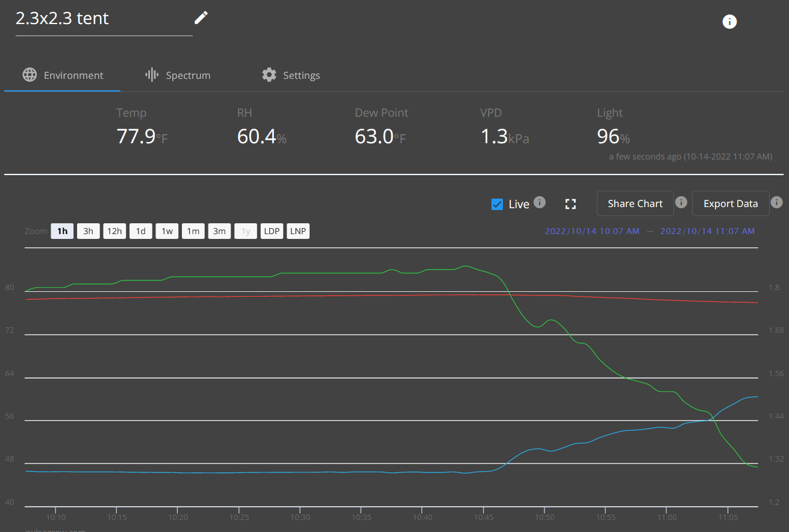789x532 pixels.
Task: Switch to the Environment tab
Action: click(63, 75)
